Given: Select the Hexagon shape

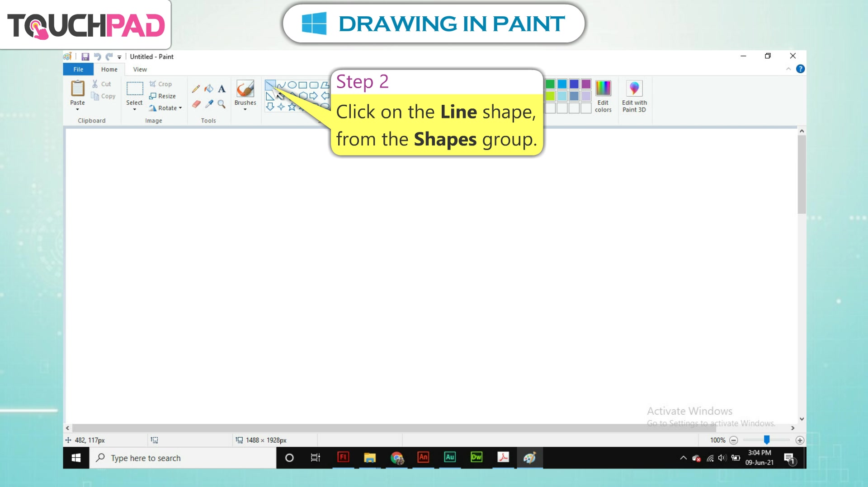Looking at the screenshot, I should pos(303,96).
